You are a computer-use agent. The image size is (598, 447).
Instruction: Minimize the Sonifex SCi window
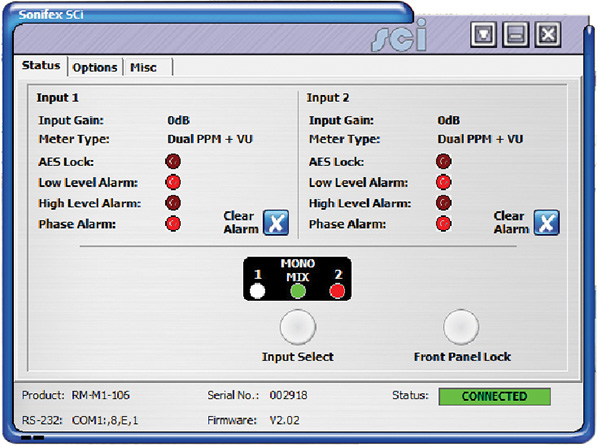click(x=516, y=35)
